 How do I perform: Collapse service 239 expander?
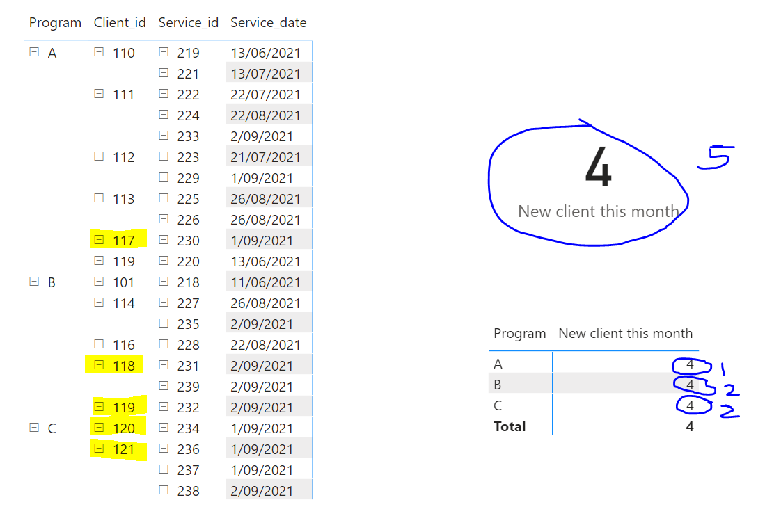[x=164, y=386]
